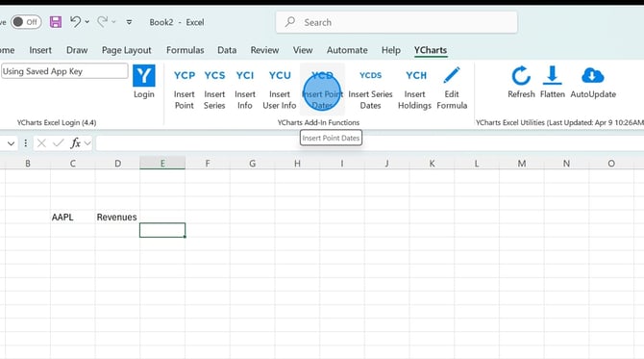Click the Search box in title bar

tap(396, 22)
